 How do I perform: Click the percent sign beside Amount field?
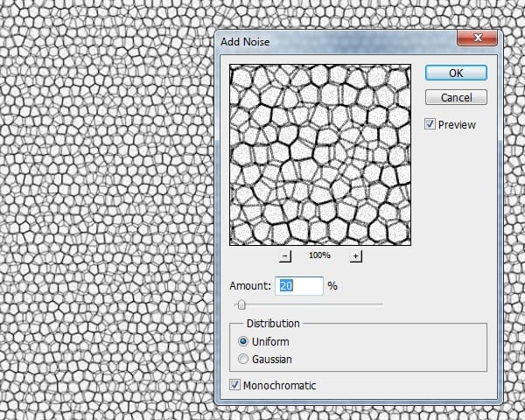tap(332, 286)
